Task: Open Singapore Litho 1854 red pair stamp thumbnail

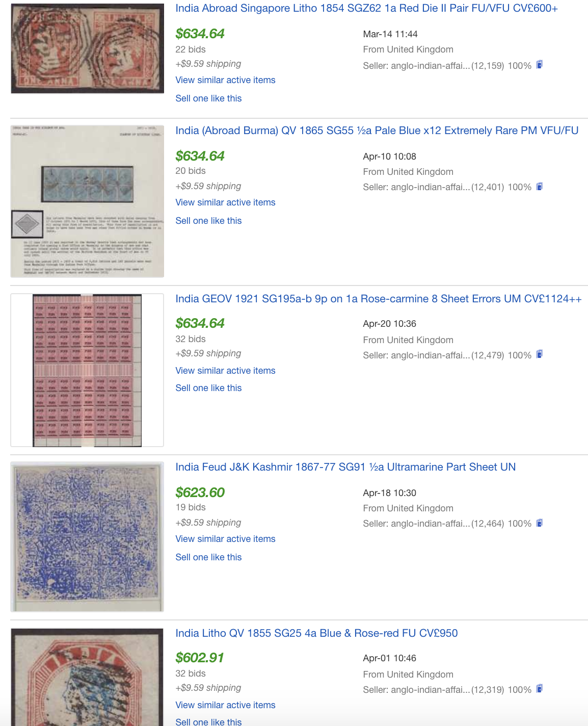Action: pyautogui.click(x=87, y=48)
